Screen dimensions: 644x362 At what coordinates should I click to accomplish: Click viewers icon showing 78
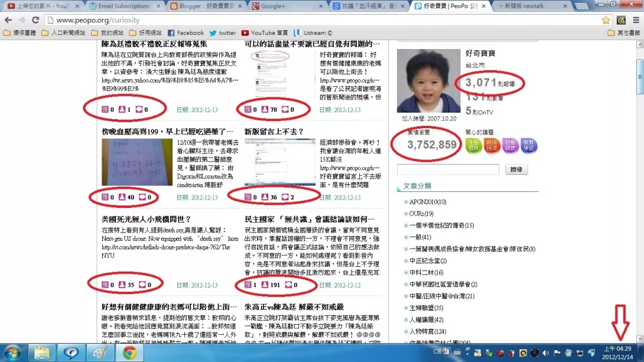265,109
